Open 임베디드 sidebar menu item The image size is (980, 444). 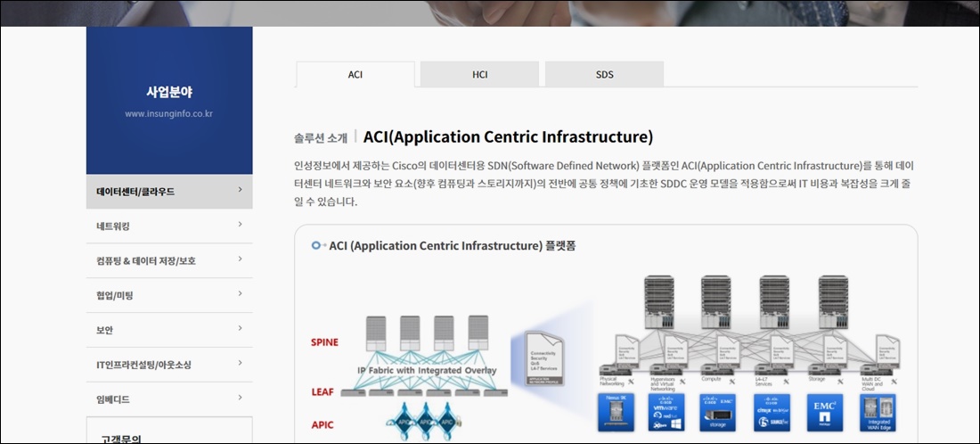coord(169,399)
